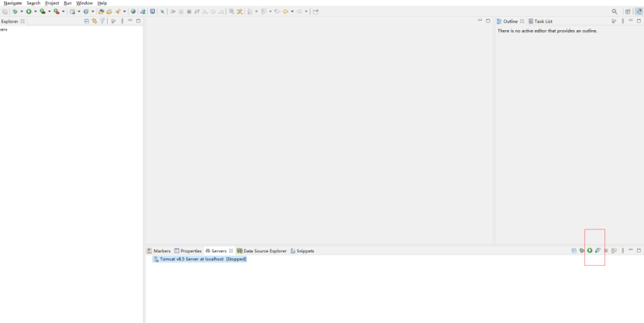Click the Project Explorer view menu icon

pos(122,21)
